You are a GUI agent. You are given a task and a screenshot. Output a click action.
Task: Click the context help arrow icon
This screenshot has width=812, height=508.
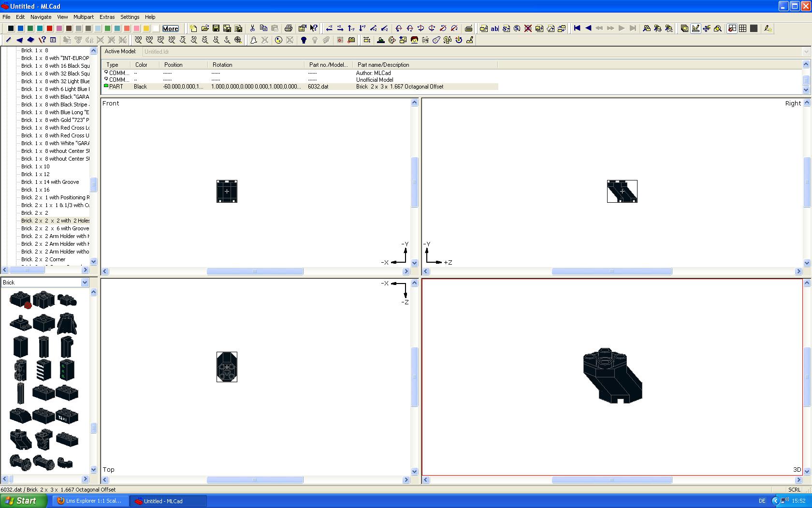pyautogui.click(x=314, y=29)
